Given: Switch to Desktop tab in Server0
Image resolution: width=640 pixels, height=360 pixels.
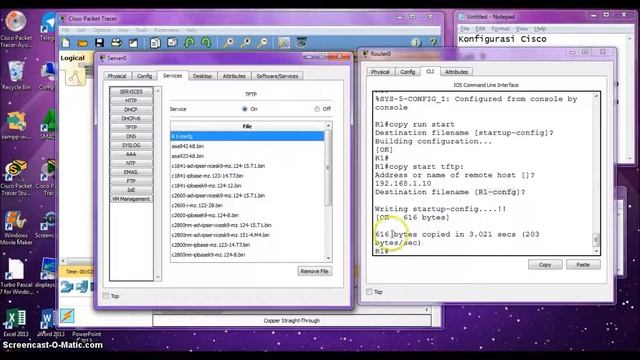Looking at the screenshot, I should point(202,76).
